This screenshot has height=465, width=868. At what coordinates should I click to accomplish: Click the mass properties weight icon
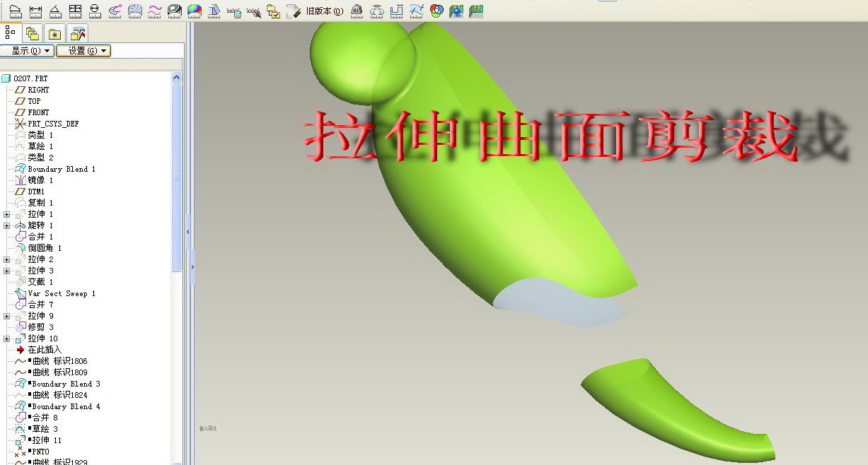pyautogui.click(x=357, y=11)
